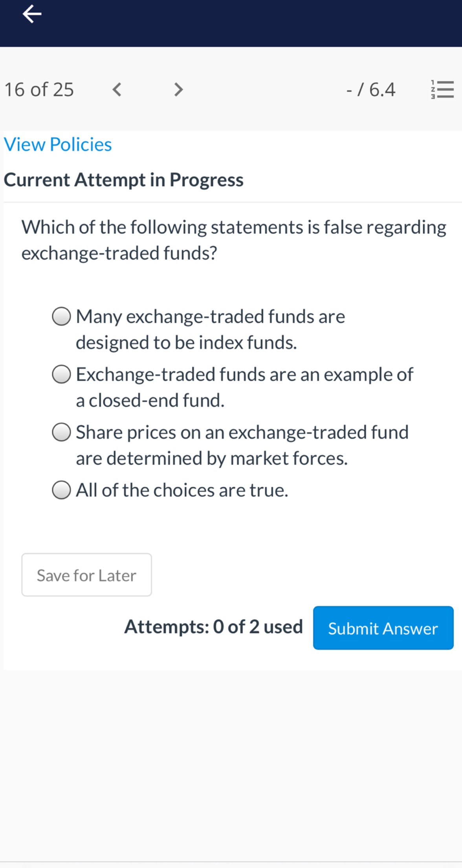Click the '16 of 25' question counter
This screenshot has width=462, height=868.
(39, 90)
